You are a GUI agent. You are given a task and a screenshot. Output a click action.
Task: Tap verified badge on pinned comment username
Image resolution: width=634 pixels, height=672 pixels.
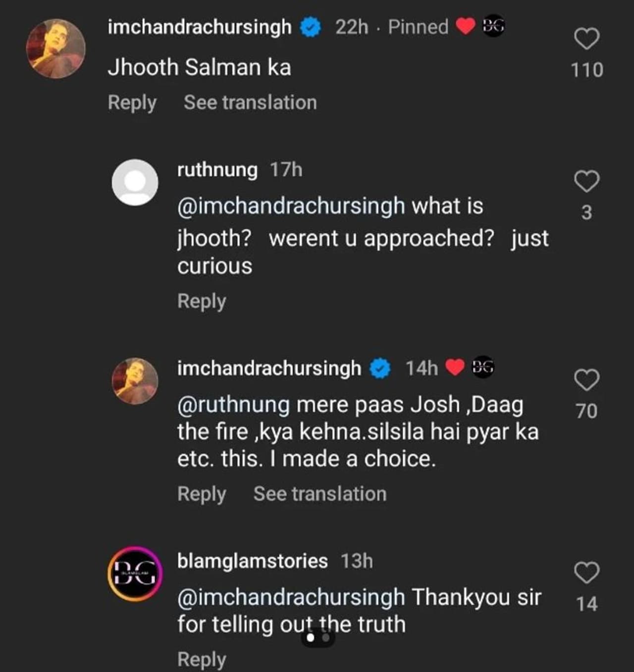tap(311, 28)
